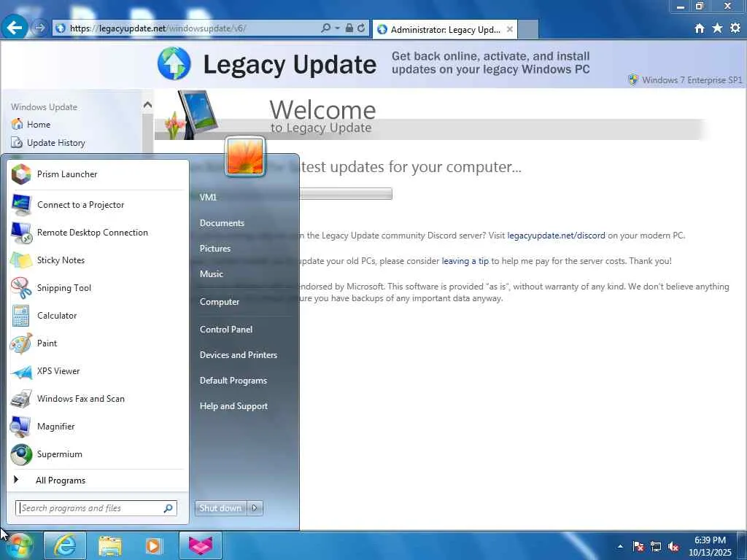This screenshot has height=560, width=747.
Task: Refresh the page in address bar
Action: (361, 28)
